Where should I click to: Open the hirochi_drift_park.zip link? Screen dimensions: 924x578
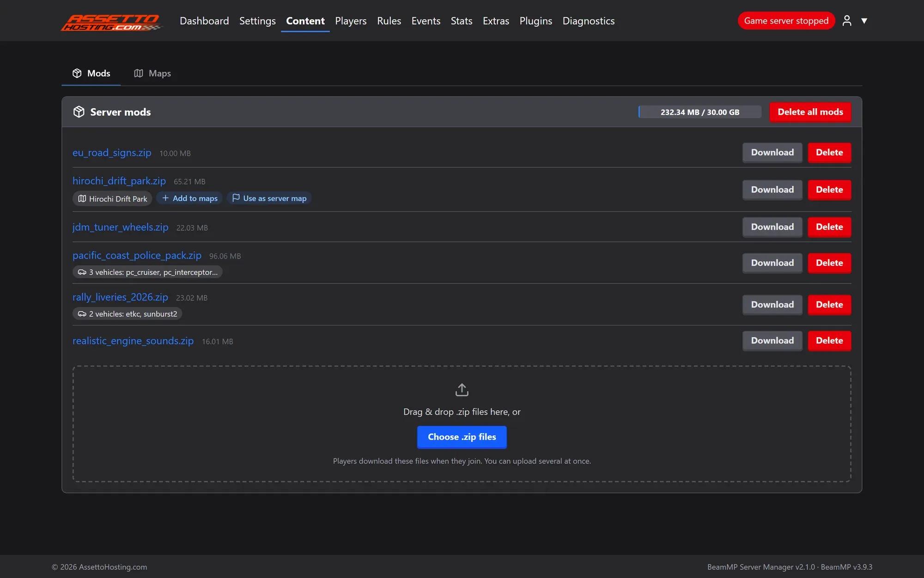coord(119,181)
